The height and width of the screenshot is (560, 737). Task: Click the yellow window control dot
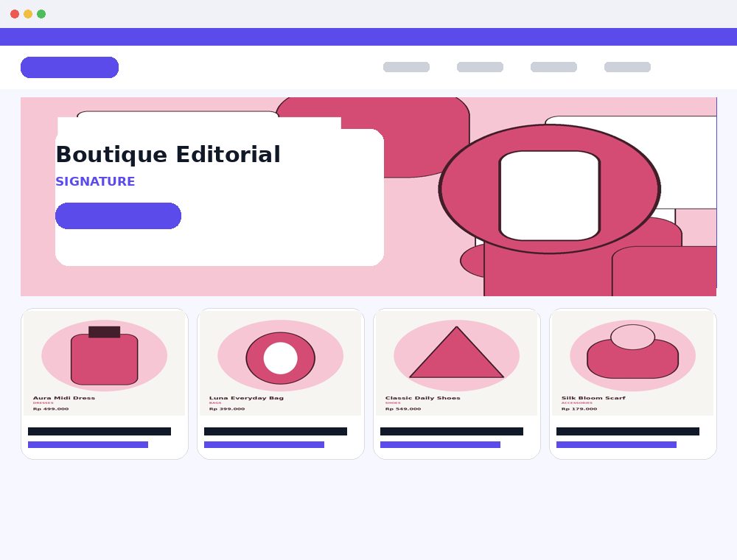pyautogui.click(x=28, y=14)
